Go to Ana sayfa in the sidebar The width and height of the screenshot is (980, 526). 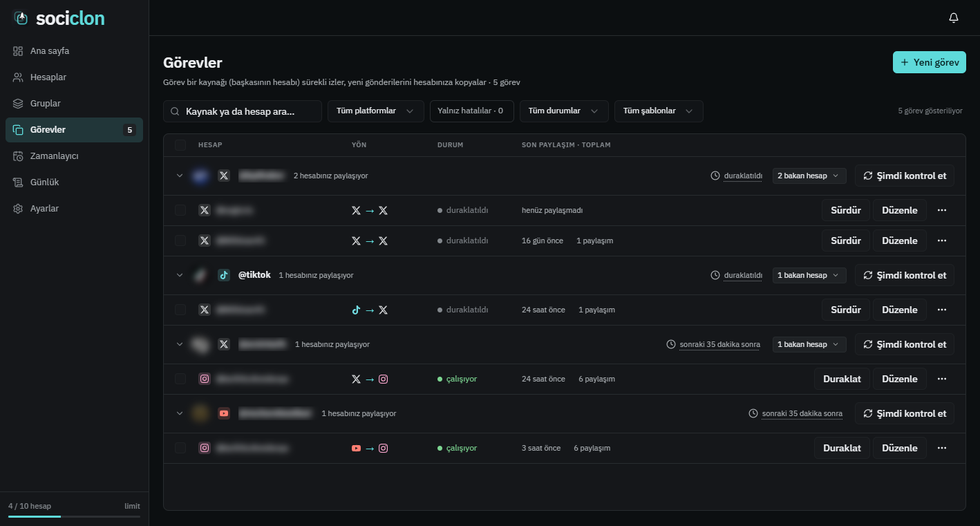point(74,51)
